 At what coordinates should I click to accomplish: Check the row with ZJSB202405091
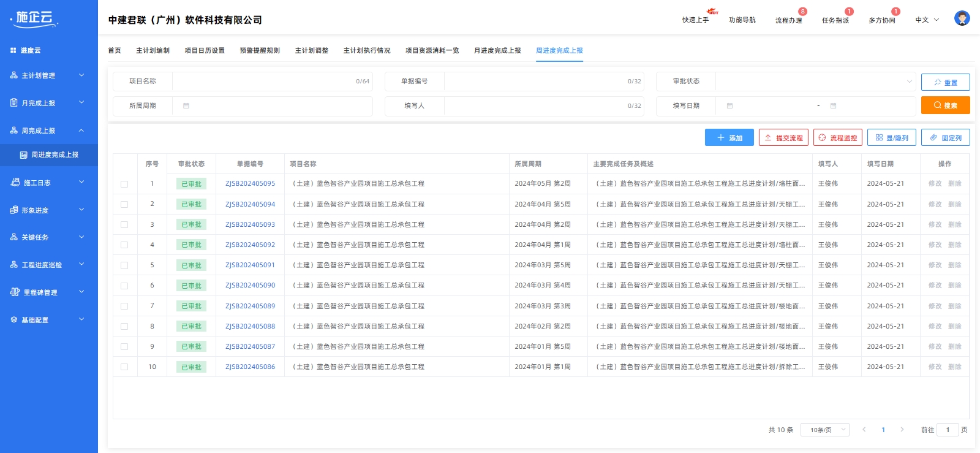(124, 265)
